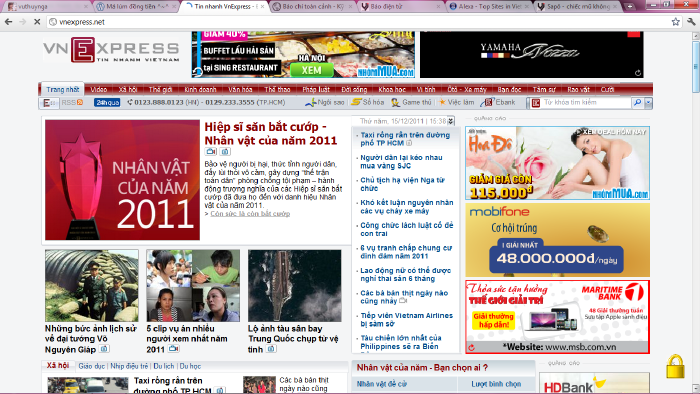This screenshot has width=700, height=394.
Task: Open the Số hóa section icon
Action: [x=356, y=102]
